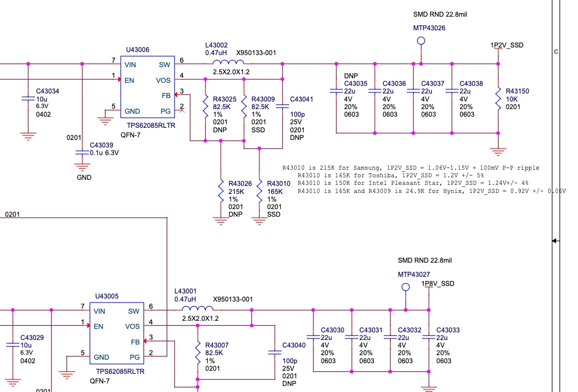Screen dimensions: 578x392
Task: Select capacitor C43029 symbol
Action: (x=13, y=345)
